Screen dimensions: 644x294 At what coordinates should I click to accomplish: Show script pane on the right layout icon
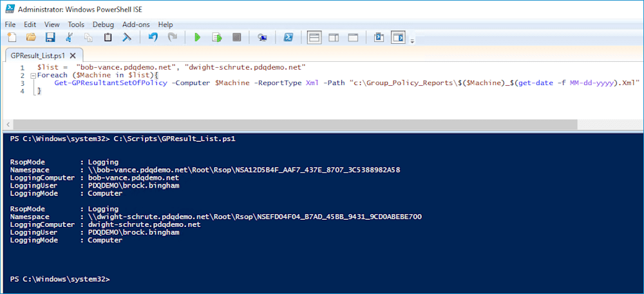coord(334,38)
